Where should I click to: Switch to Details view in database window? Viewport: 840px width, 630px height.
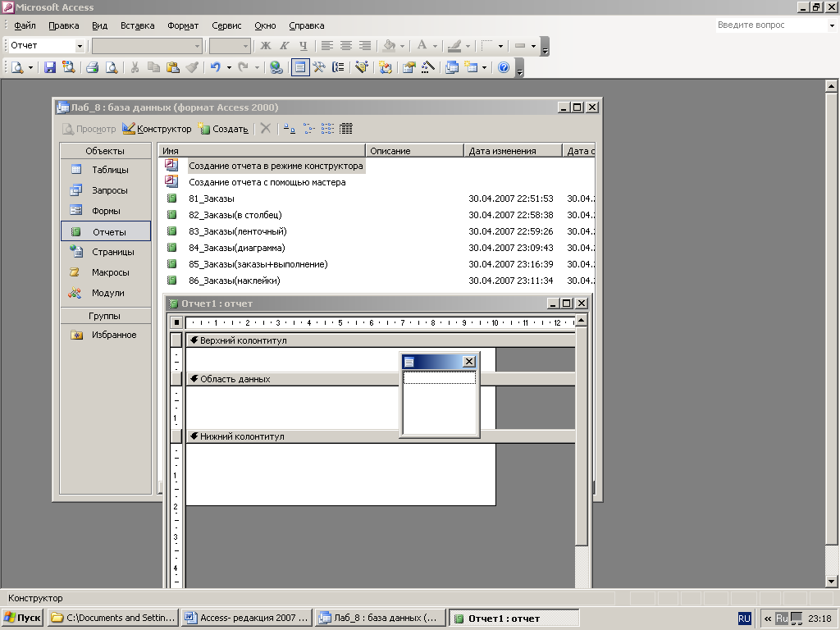(346, 129)
